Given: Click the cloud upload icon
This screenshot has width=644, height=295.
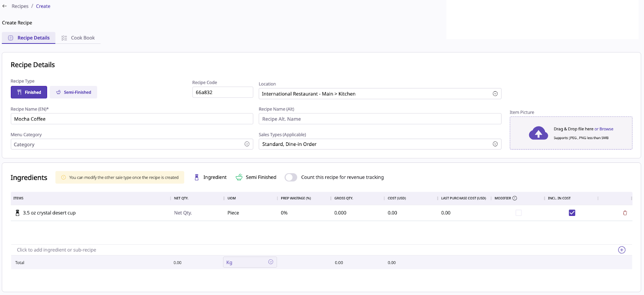Looking at the screenshot, I should click(x=538, y=133).
